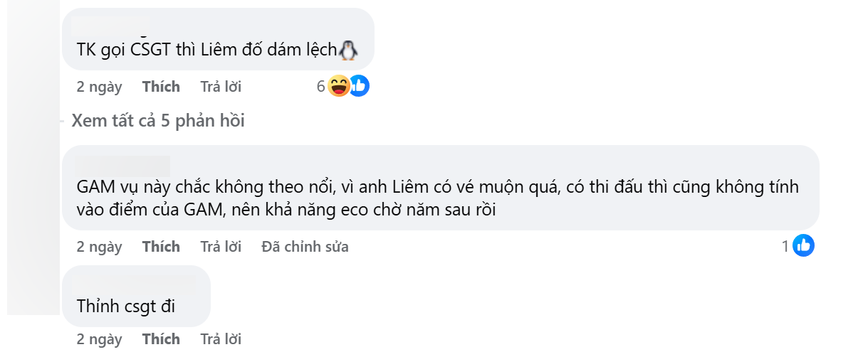
Task: Like the "TK gọi CSGT" comment via Thích
Action: [161, 87]
